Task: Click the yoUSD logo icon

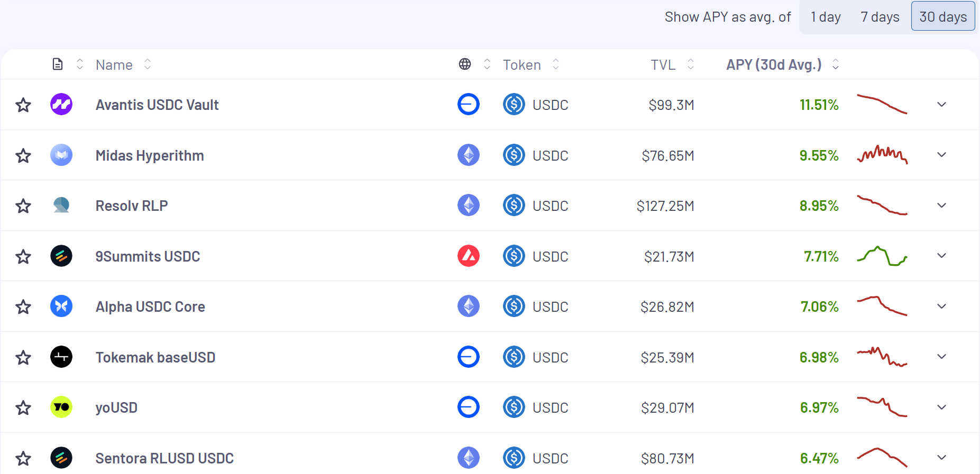Action: tap(61, 407)
